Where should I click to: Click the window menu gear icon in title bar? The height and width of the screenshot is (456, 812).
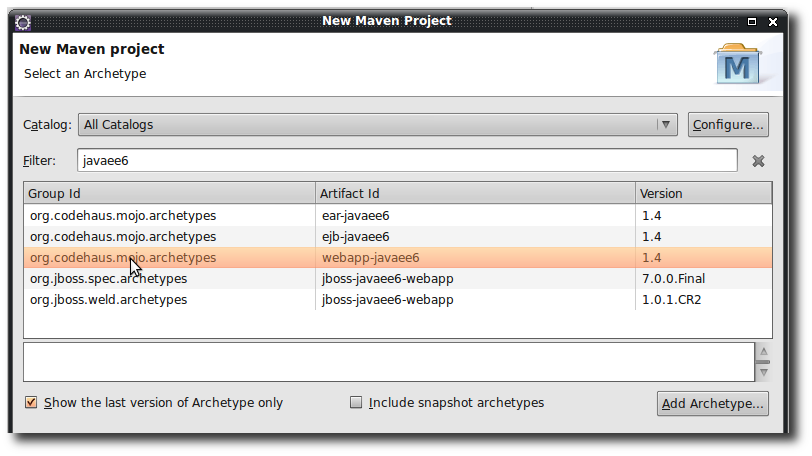[23, 22]
